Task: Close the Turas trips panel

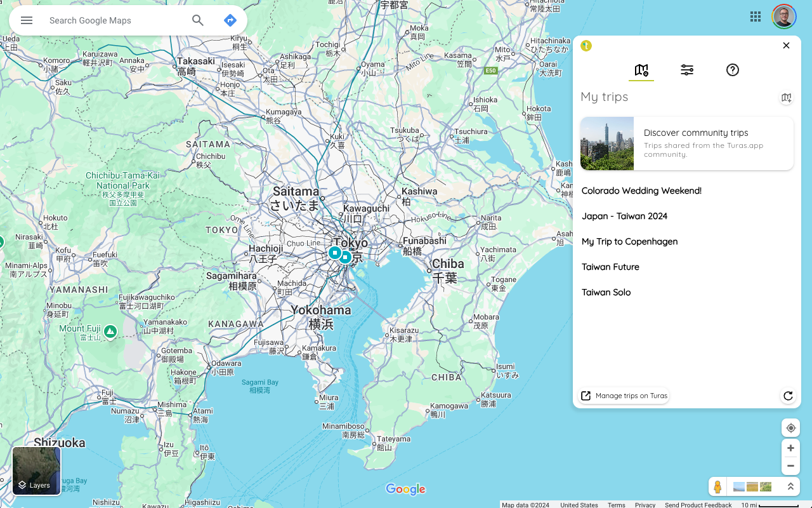Action: pyautogui.click(x=786, y=46)
